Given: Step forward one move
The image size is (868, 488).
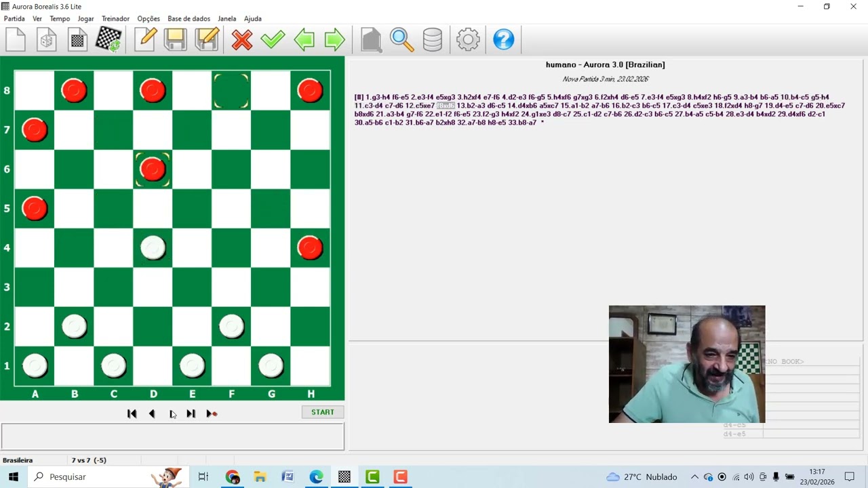Looking at the screenshot, I should [172, 413].
